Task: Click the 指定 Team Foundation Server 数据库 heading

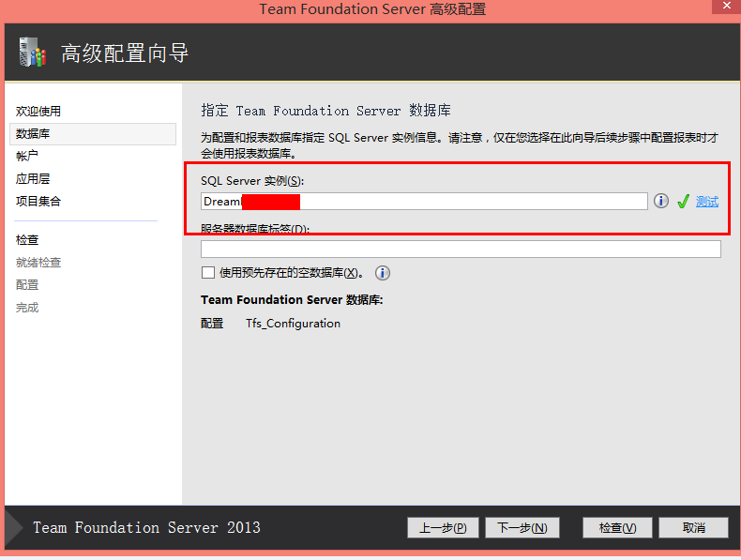Action: coord(325,111)
